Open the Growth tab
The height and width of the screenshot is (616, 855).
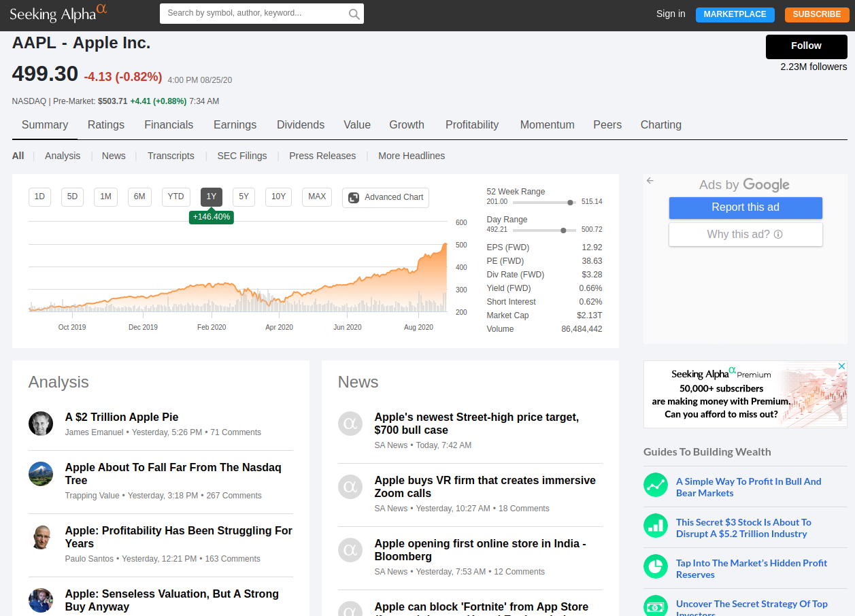[407, 125]
